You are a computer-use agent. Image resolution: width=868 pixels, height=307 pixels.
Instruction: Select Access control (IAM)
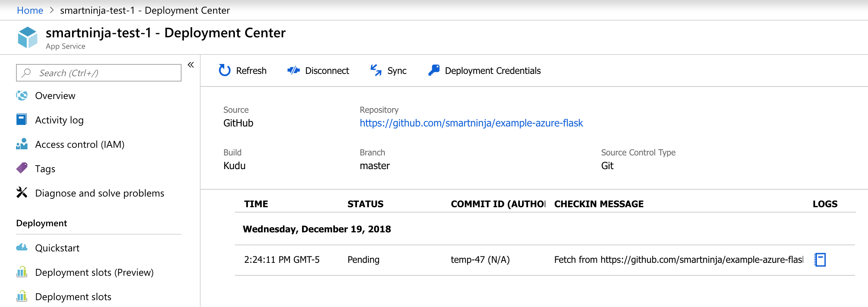click(80, 144)
